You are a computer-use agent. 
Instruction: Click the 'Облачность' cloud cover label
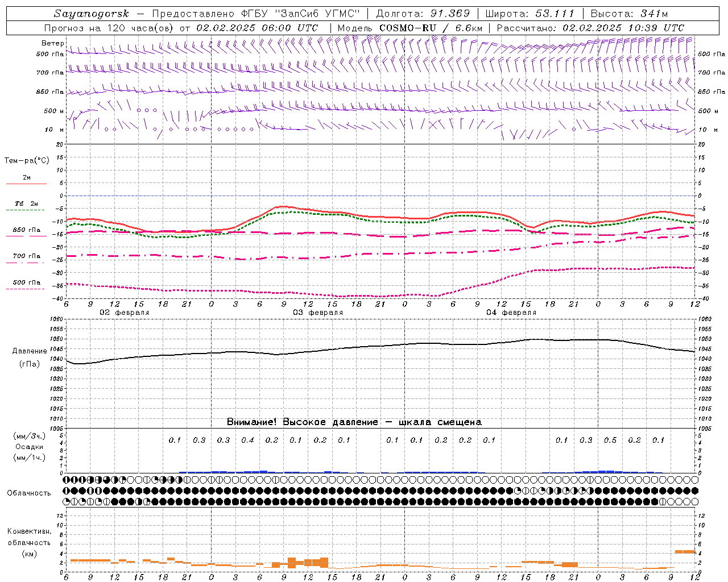pyautogui.click(x=29, y=493)
